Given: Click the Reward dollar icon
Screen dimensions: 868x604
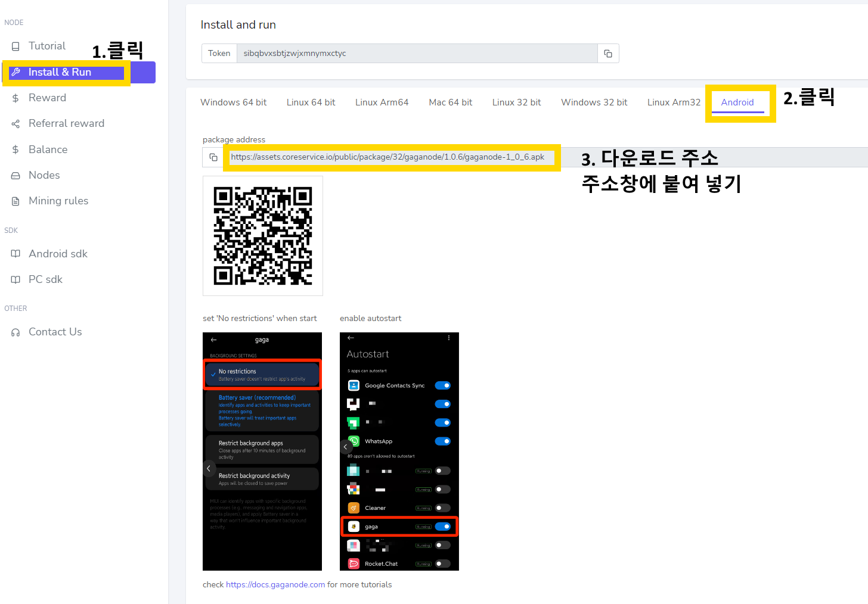Looking at the screenshot, I should (15, 98).
